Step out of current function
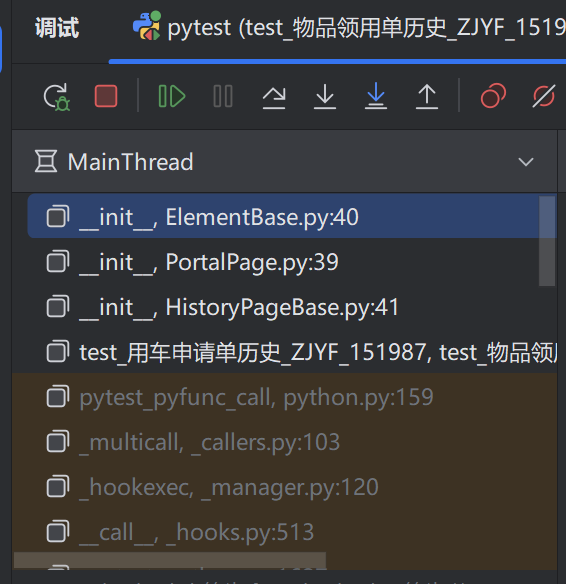Screen dimensions: 566x584 (x=427, y=96)
